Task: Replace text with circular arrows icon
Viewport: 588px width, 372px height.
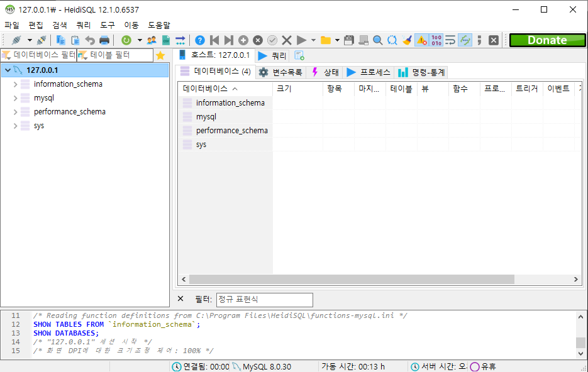Action: coord(392,40)
